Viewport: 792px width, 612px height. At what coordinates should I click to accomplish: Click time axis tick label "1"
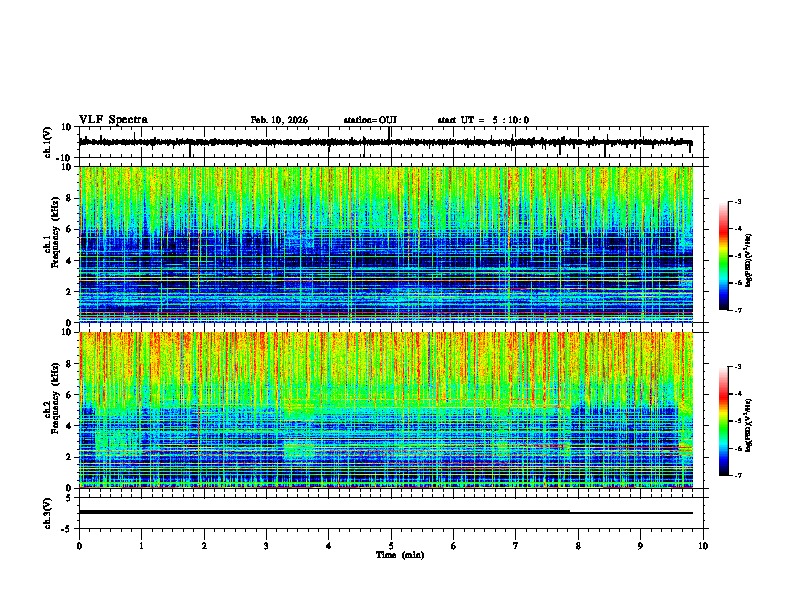(x=141, y=546)
